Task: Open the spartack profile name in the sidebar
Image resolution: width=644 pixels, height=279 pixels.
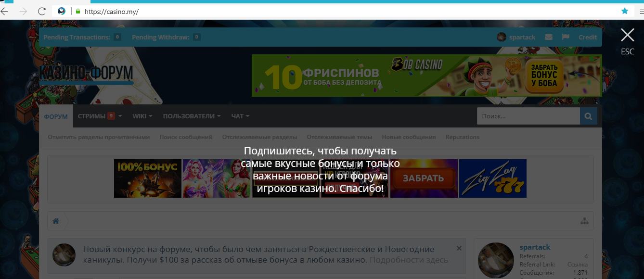Action: coord(535,247)
